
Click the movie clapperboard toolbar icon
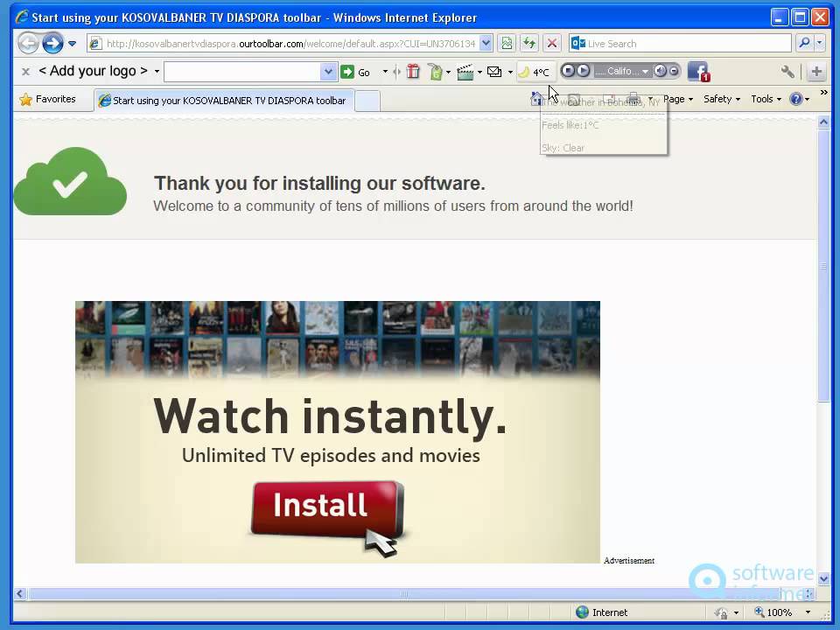click(465, 72)
